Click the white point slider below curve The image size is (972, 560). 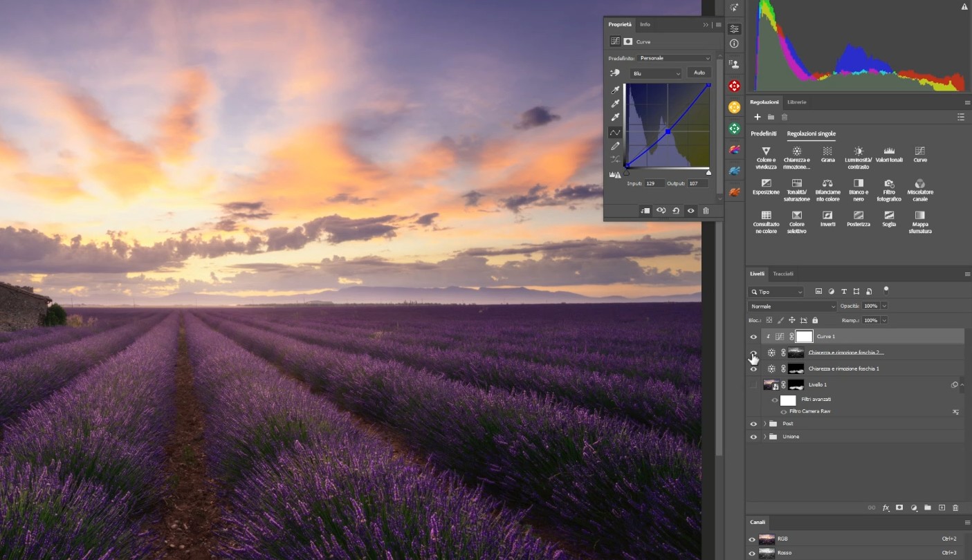708,172
